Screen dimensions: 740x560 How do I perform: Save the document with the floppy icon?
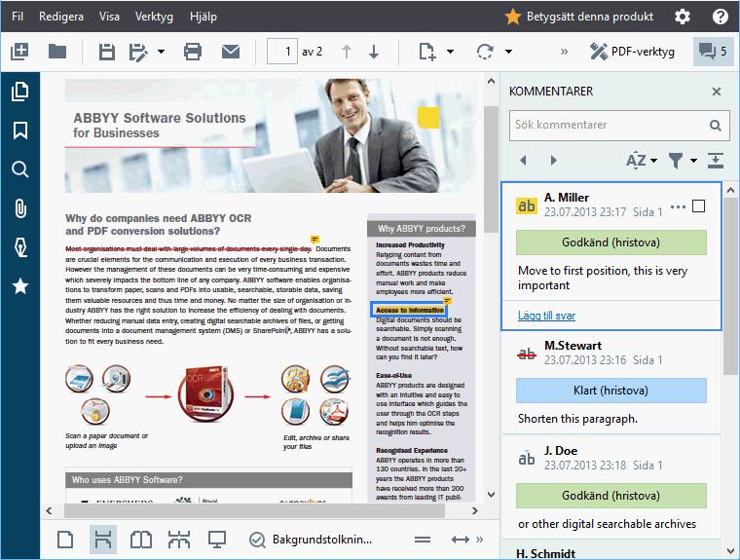tap(107, 52)
